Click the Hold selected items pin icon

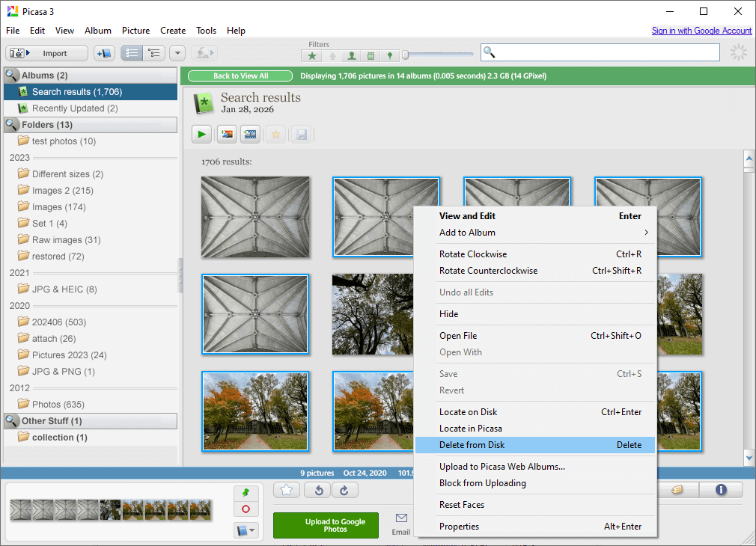click(246, 492)
